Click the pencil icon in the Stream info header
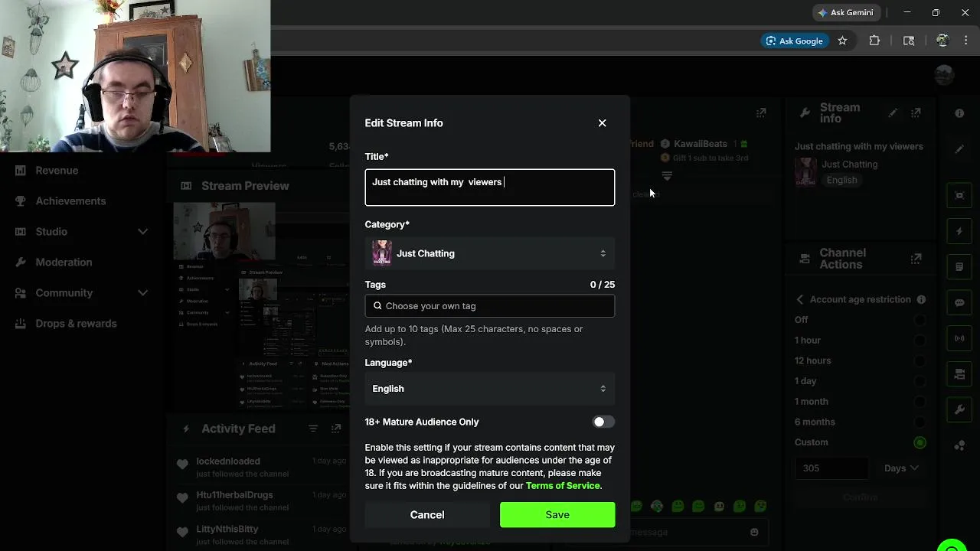The width and height of the screenshot is (980, 551). click(x=893, y=112)
